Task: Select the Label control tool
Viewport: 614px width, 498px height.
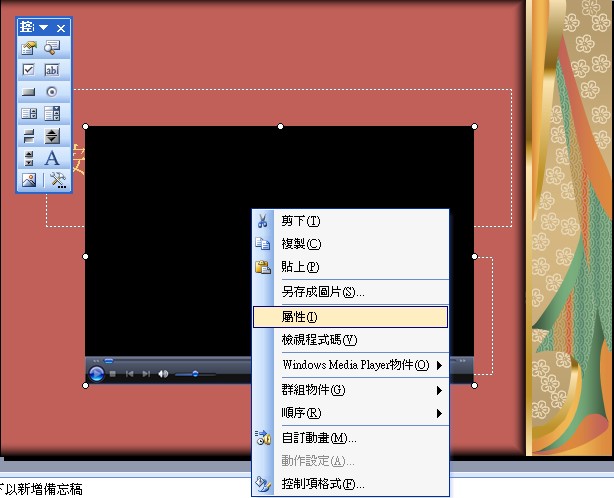Action: [52, 158]
